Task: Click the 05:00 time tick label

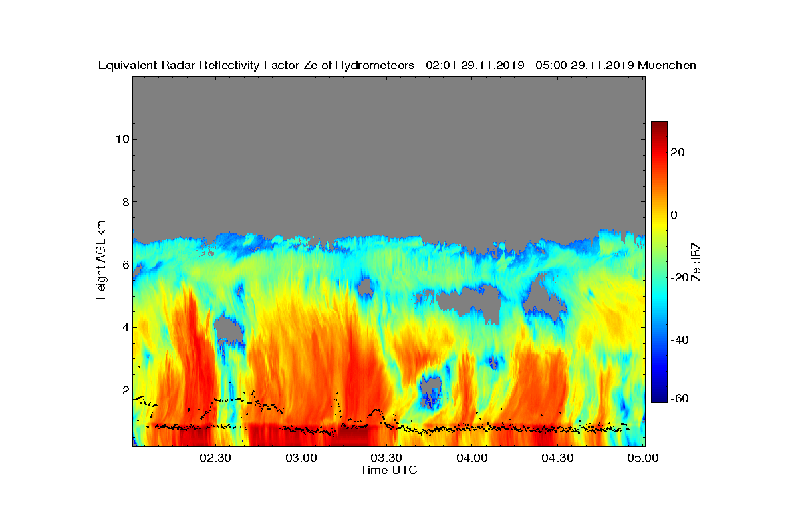Action: pyautogui.click(x=642, y=458)
